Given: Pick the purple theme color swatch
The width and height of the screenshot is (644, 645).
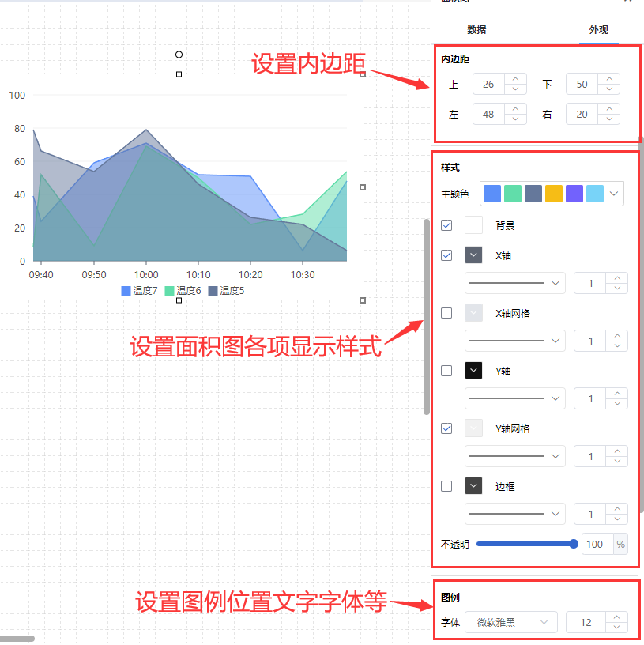Looking at the screenshot, I should click(x=574, y=194).
